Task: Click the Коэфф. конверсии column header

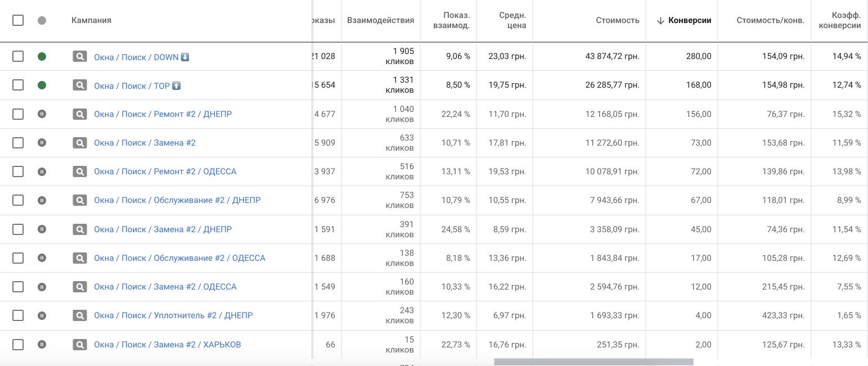Action: pos(839,20)
